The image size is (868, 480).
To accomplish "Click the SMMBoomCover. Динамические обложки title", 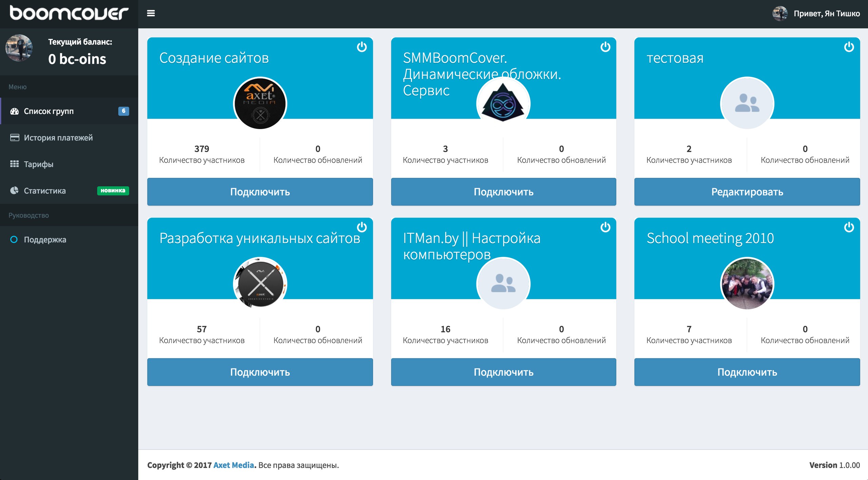I will click(x=482, y=74).
